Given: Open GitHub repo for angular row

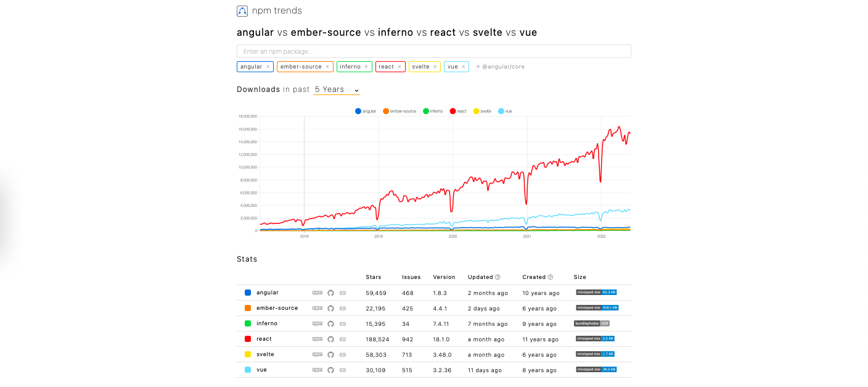Looking at the screenshot, I should coord(330,293).
